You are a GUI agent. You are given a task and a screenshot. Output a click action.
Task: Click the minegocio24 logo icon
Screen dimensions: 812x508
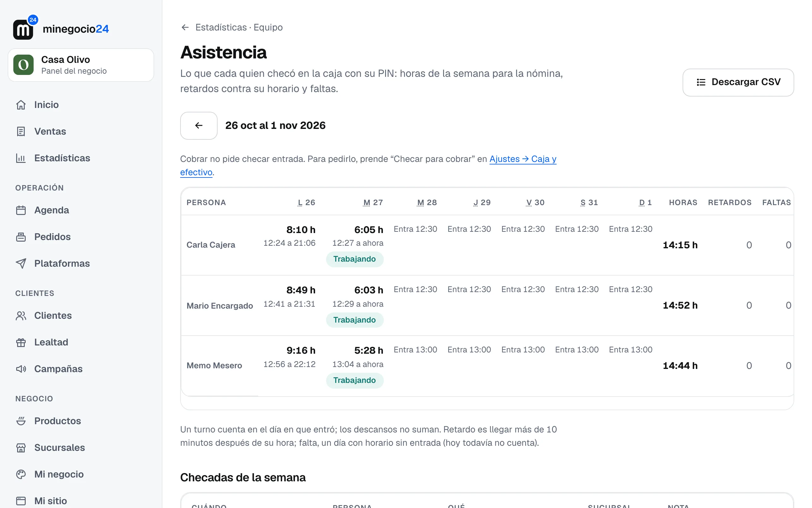tap(25, 28)
